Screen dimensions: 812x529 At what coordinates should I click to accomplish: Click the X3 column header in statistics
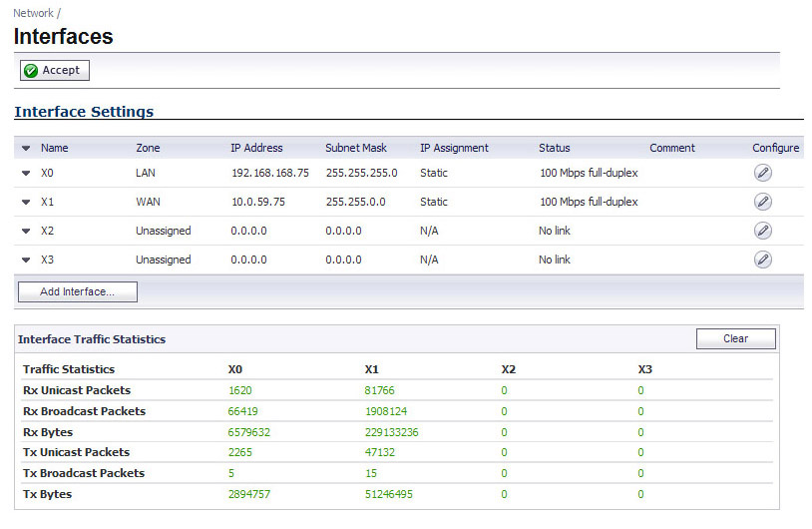coord(645,369)
